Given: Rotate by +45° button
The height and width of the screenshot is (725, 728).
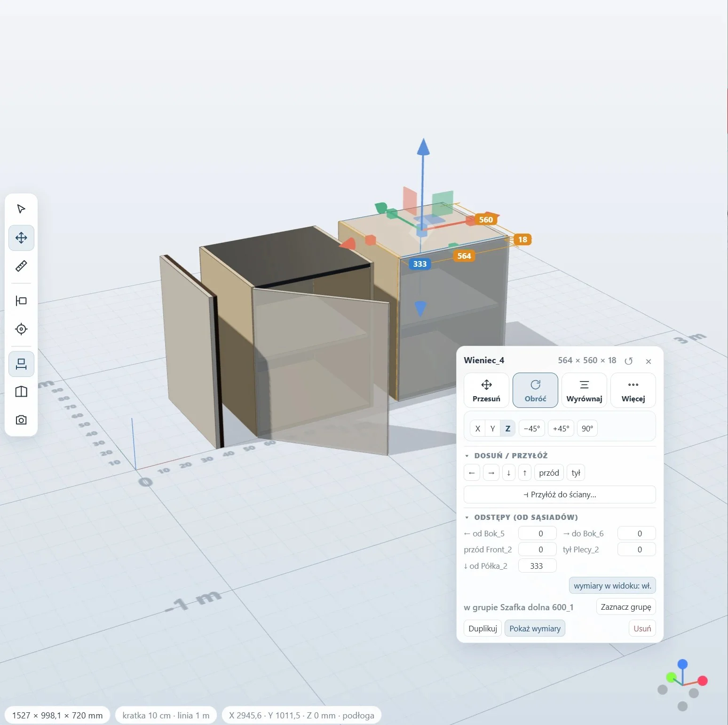Looking at the screenshot, I should pos(561,429).
